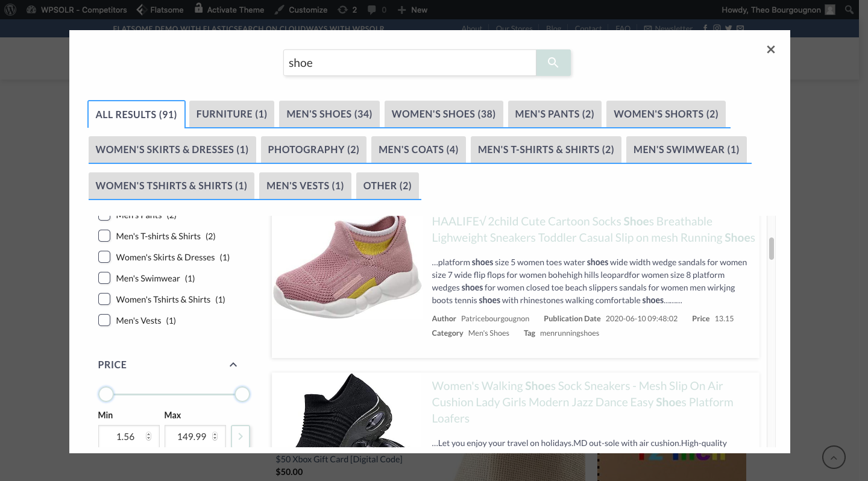Viewport: 868px width, 481px height.
Task: Check the Women's Tshirts & Shirts filter
Action: (104, 300)
